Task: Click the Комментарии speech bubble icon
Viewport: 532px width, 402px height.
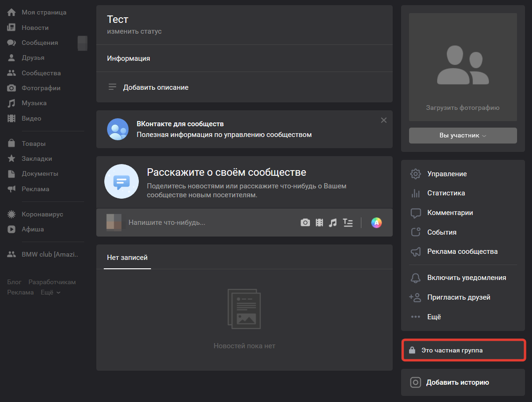Action: 415,213
